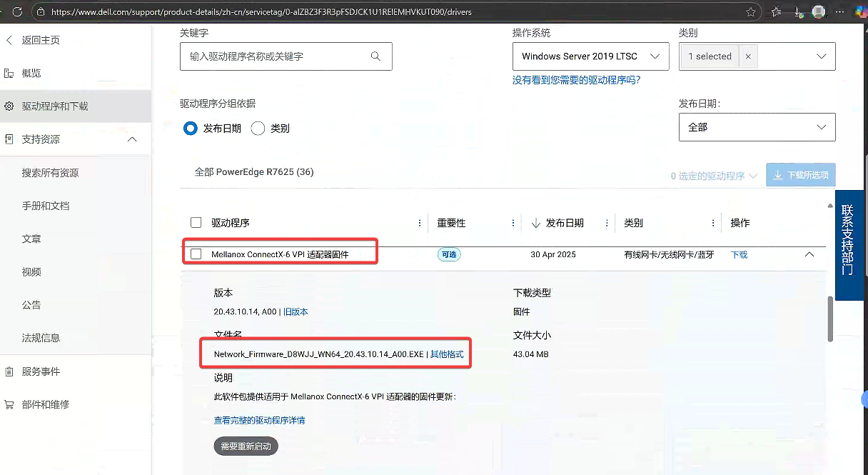Click the Mellanox ConnectX-6 VPI 适配器固件 title
The width and height of the screenshot is (868, 475).
coord(280,254)
